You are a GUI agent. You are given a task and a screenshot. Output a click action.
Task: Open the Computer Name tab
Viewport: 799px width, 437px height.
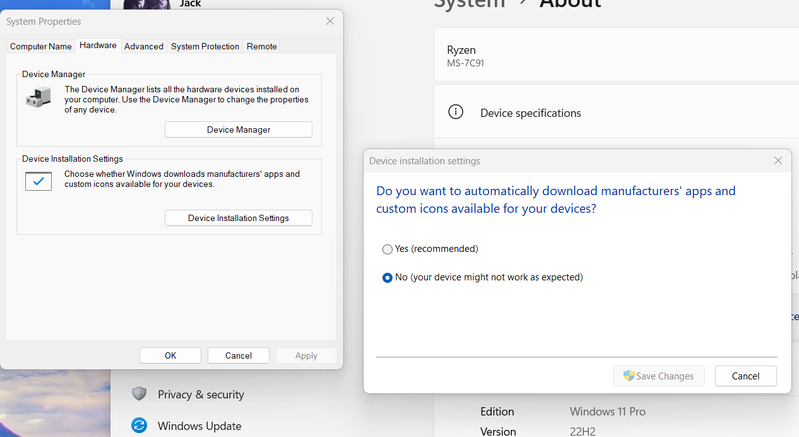click(x=41, y=46)
